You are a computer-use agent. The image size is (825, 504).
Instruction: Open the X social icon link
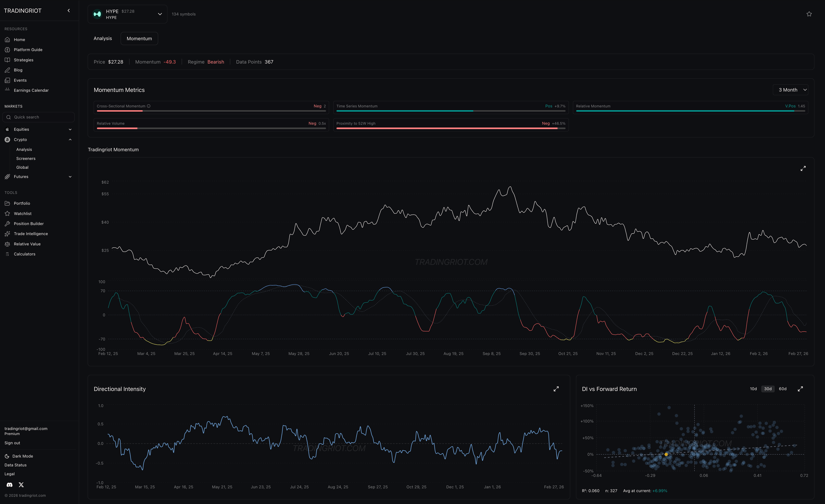[x=22, y=484]
